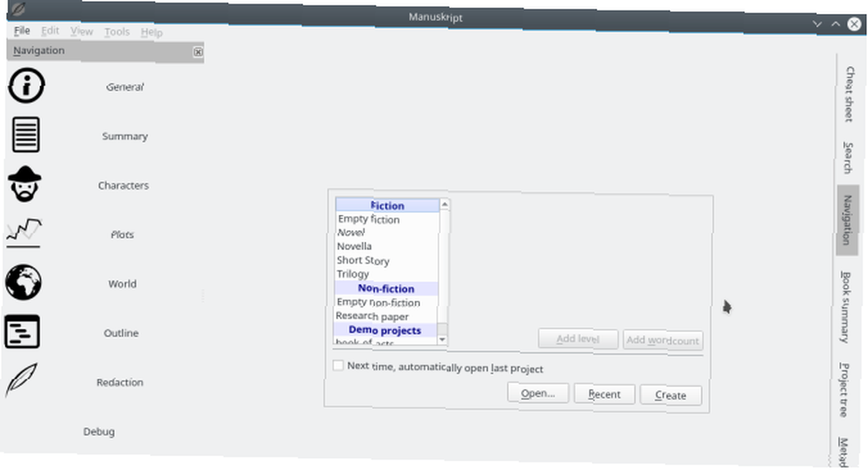This screenshot has height=470, width=868.
Task: Click the Add level button
Action: 578,339
